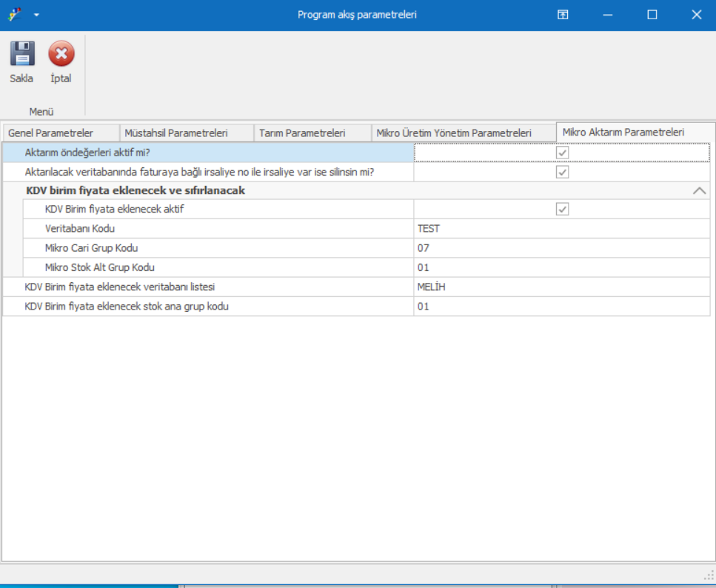
Task: Select the 'Mikro Stok Alt Grup Kodu' label
Action: (99, 267)
